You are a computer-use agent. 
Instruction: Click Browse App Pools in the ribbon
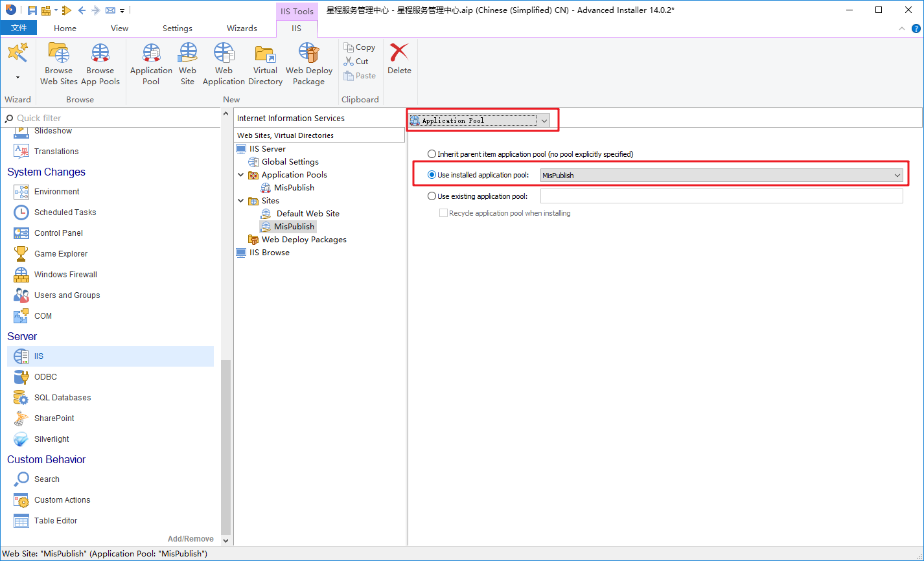click(x=100, y=64)
